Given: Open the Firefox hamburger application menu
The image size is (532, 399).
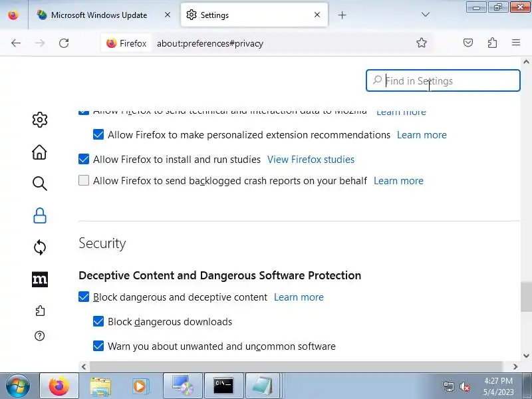Looking at the screenshot, I should tap(516, 43).
